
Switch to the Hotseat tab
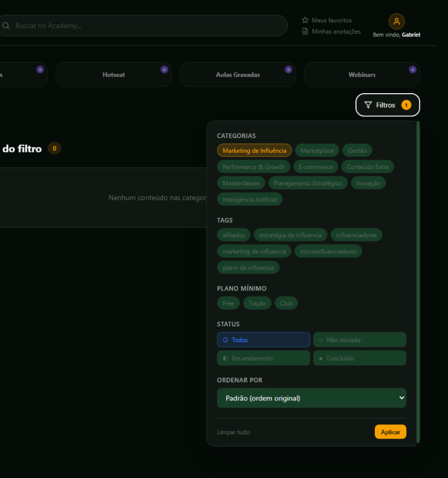pos(114,75)
